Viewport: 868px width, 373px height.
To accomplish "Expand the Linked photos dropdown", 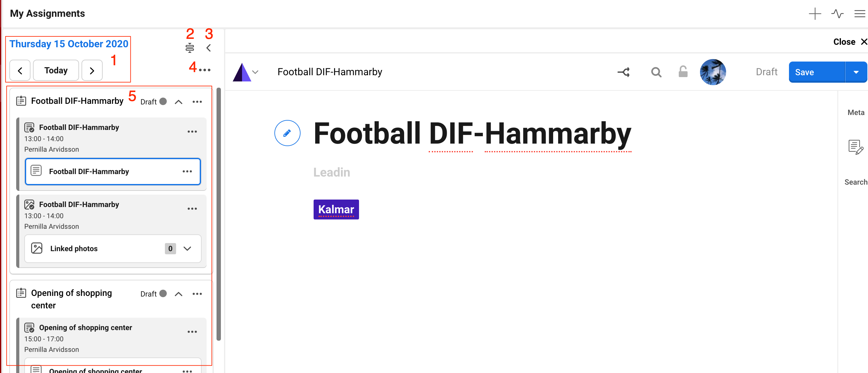I will click(187, 248).
